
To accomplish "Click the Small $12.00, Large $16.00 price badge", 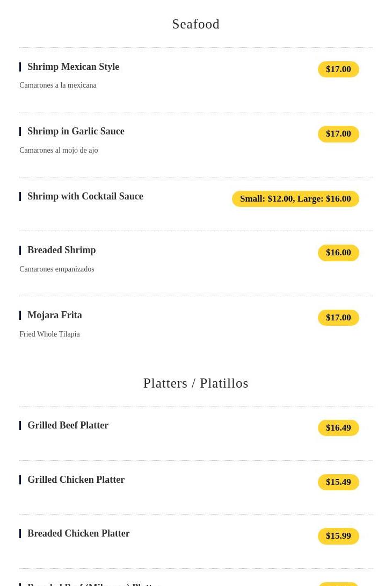I will pos(295,199).
